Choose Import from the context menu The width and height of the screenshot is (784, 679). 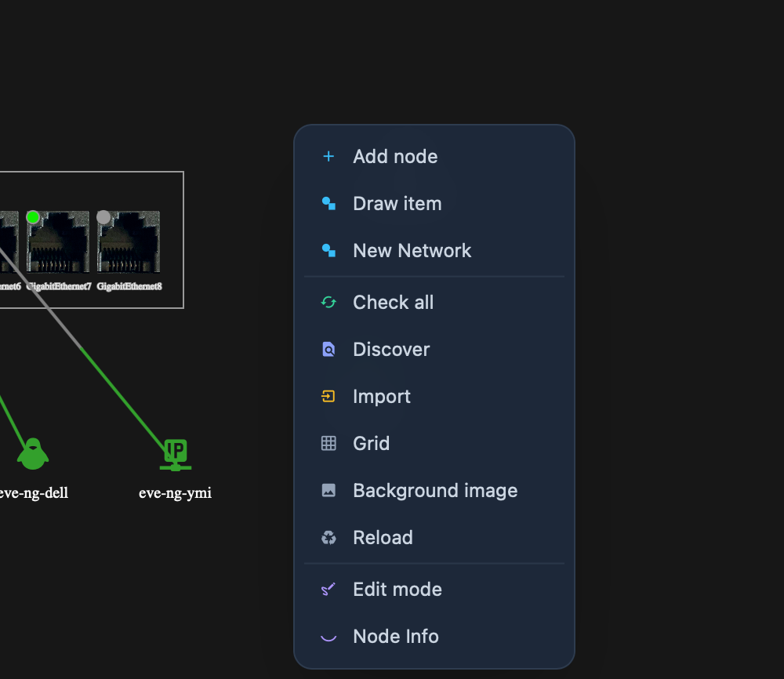(434, 396)
